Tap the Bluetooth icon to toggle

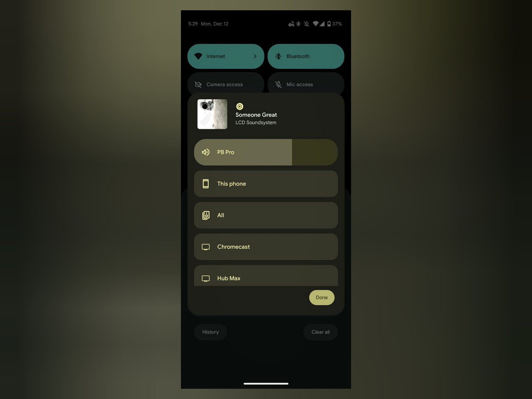(x=278, y=56)
